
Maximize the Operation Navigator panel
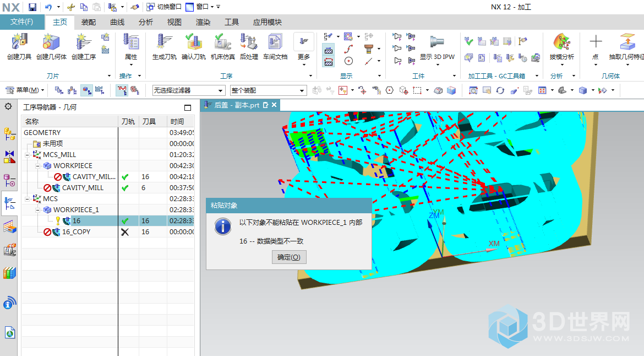[x=188, y=107]
